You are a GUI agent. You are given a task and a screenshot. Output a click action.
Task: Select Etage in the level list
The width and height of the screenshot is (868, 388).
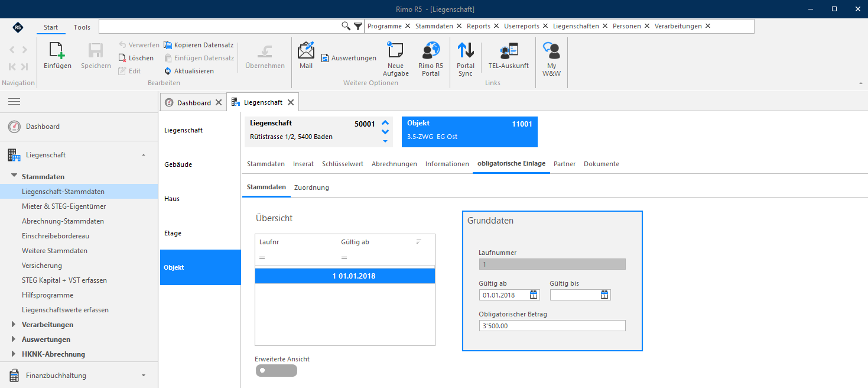pos(200,233)
